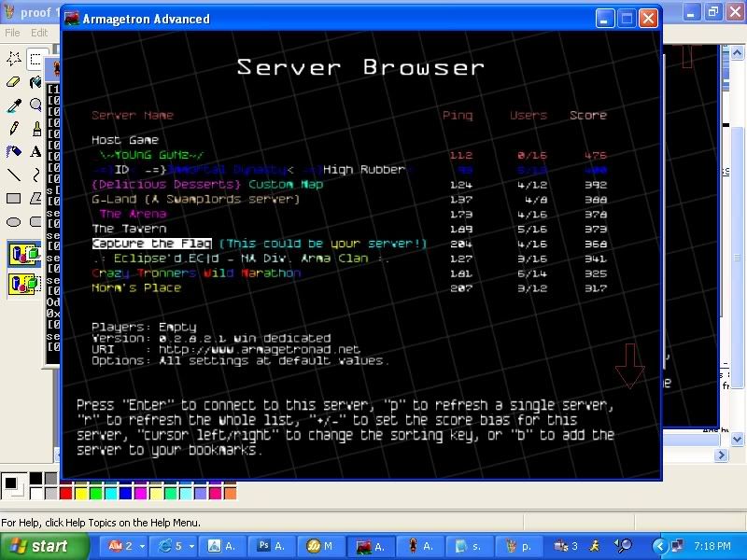Pick the dark gray color swatch

pyautogui.click(x=51, y=479)
